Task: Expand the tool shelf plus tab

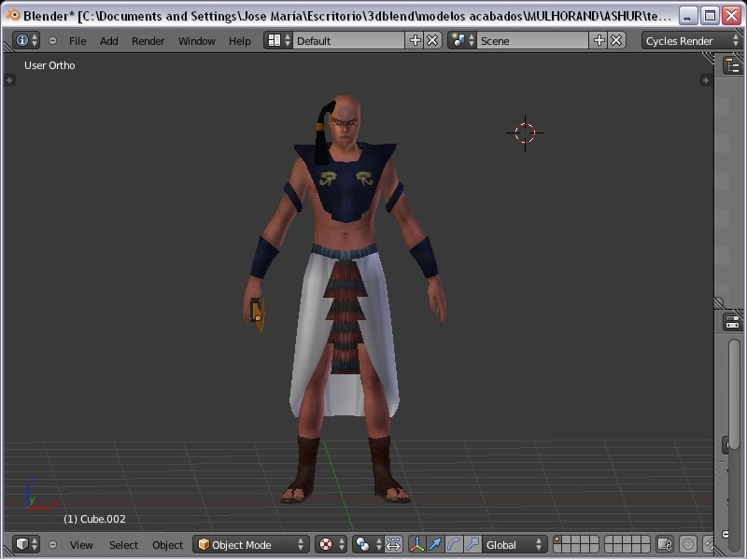Action: coord(9,80)
